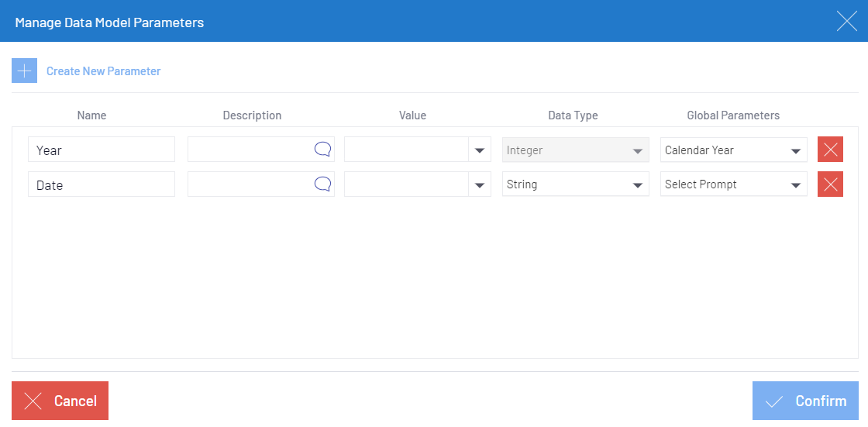Expand the Value dropdown for Year row
868x427 pixels.
[480, 150]
